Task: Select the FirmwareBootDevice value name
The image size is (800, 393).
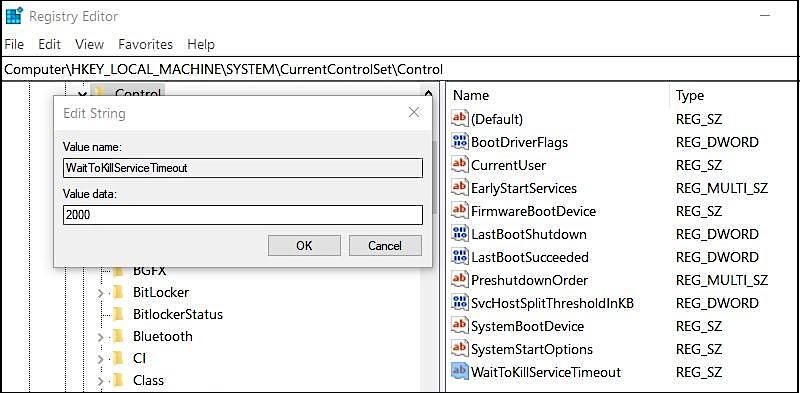Action: pyautogui.click(x=533, y=211)
